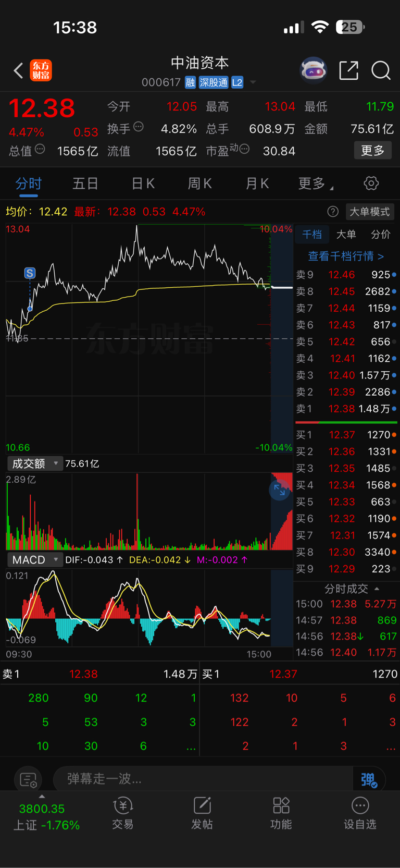This screenshot has width=400, height=868.
Task: Select 分价 order book tab
Action: pos(381,234)
